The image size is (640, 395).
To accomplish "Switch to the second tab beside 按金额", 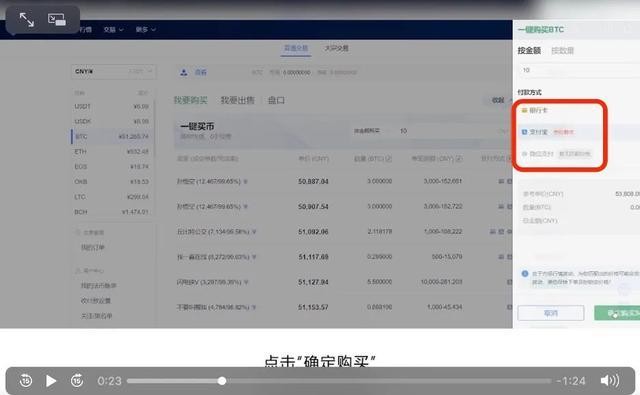I will [562, 51].
